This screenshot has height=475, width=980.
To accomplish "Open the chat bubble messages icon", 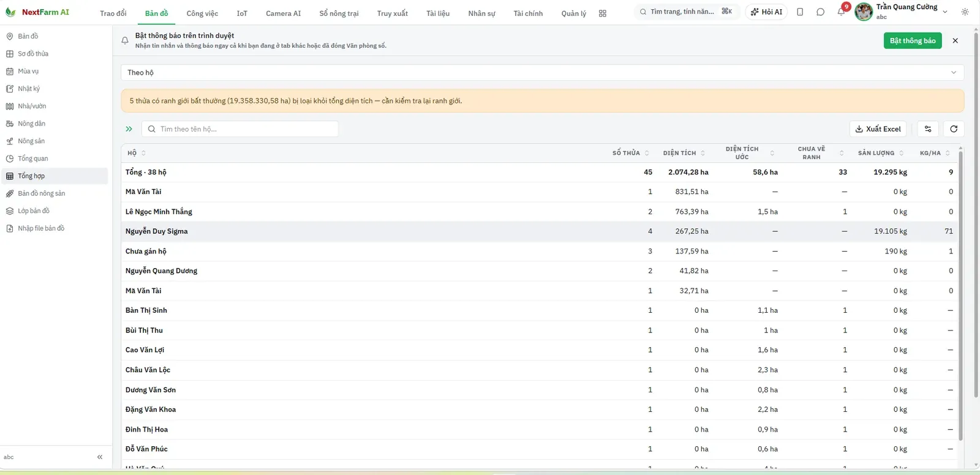I will coord(821,12).
